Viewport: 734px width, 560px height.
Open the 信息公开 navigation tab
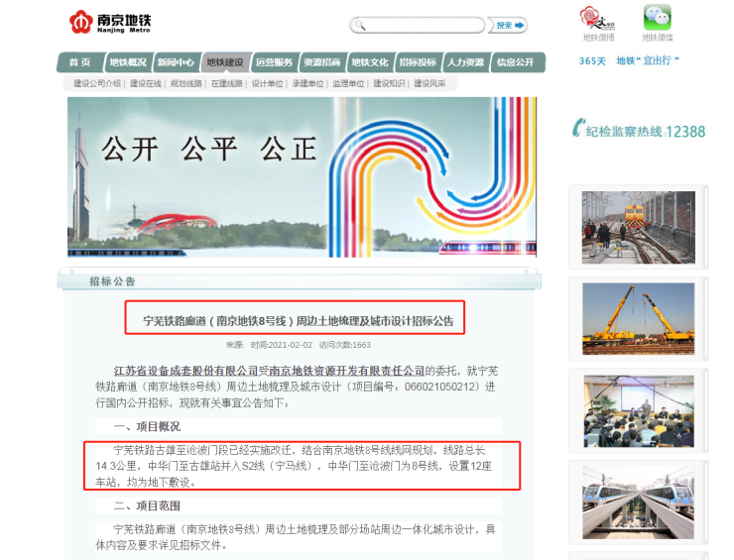click(x=516, y=62)
